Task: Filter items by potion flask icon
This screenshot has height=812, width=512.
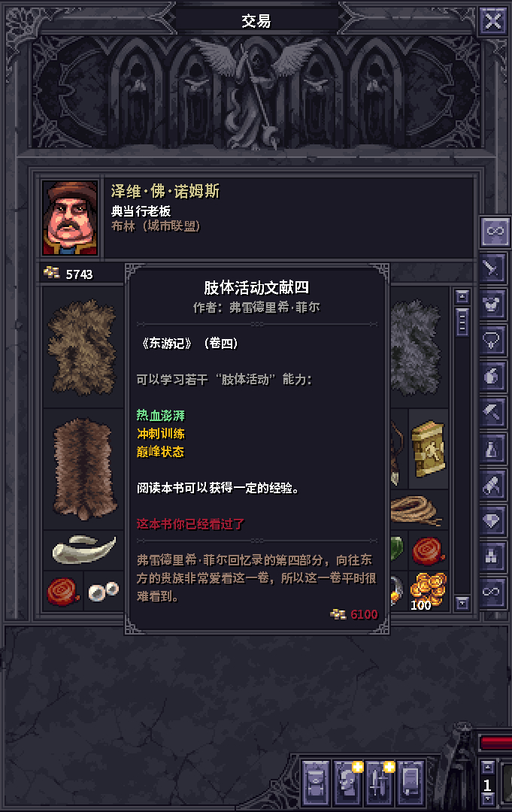Action: coord(492,448)
